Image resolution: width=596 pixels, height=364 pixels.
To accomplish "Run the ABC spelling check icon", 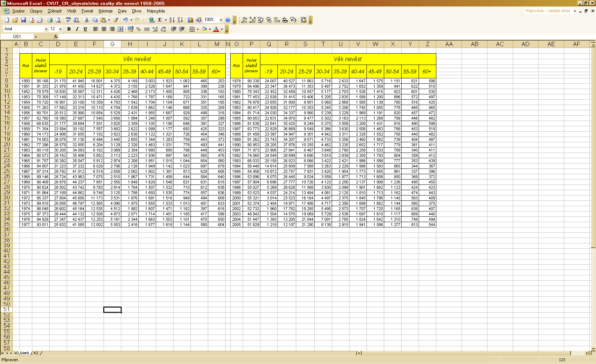I will click(68, 20).
